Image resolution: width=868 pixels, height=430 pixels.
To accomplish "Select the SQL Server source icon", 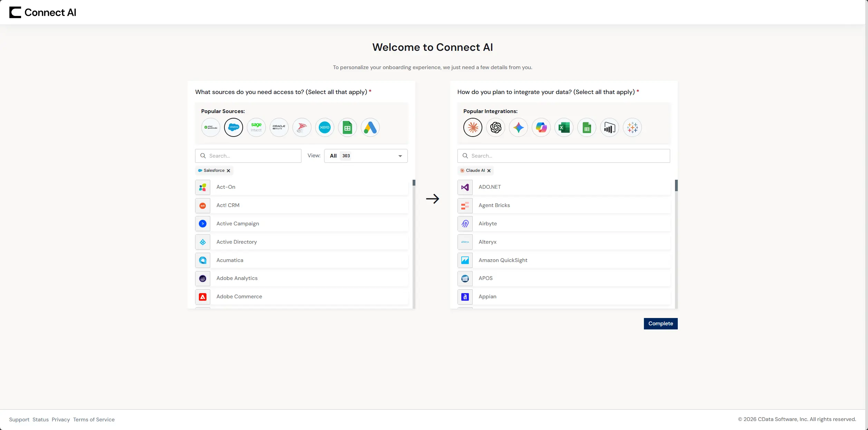I will [x=302, y=128].
